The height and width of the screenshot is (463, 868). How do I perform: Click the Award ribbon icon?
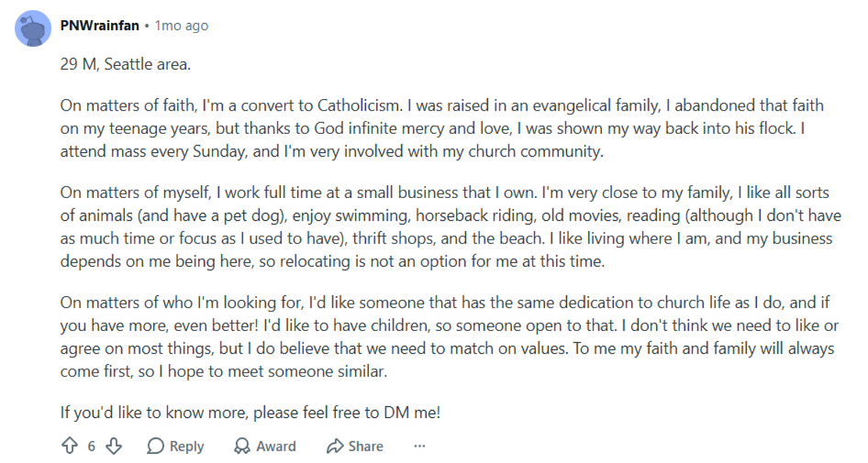(x=242, y=446)
